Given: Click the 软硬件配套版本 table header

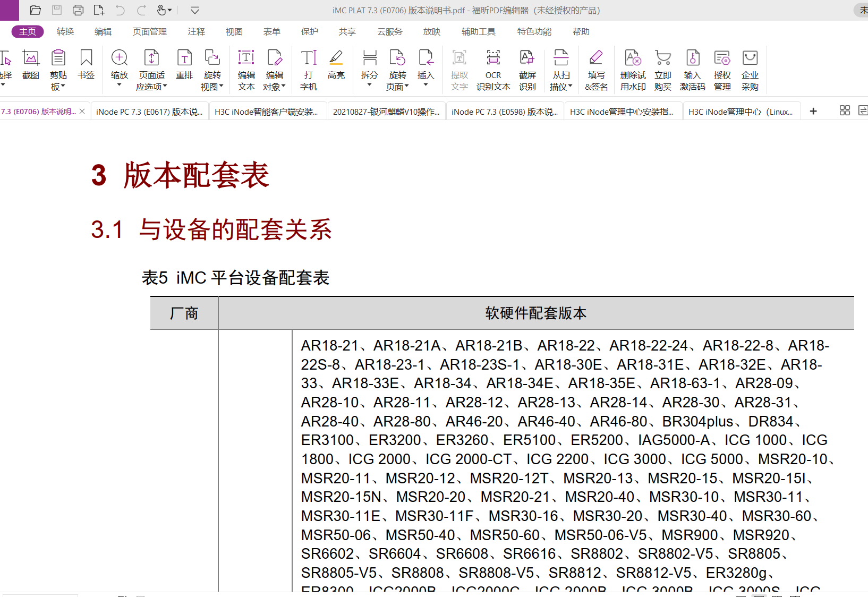Looking at the screenshot, I should [x=536, y=313].
